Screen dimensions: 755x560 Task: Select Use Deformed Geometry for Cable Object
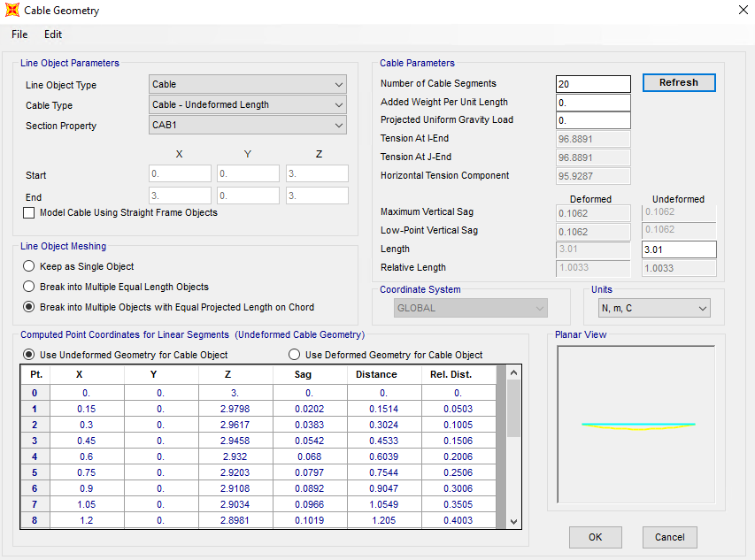coord(295,355)
